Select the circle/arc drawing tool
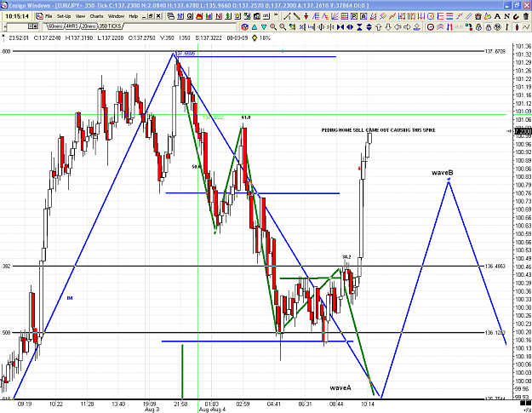Viewport: 532px width, 413px height. point(431,16)
